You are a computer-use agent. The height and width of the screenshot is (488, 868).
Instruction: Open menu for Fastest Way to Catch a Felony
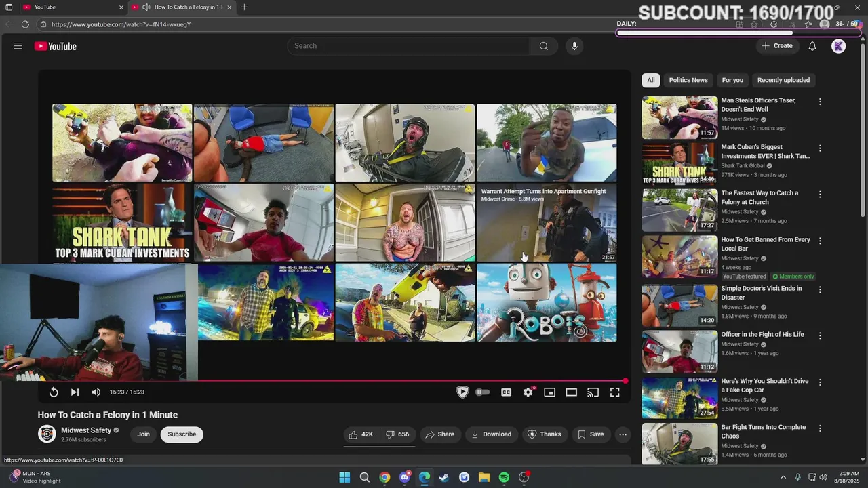pyautogui.click(x=820, y=195)
